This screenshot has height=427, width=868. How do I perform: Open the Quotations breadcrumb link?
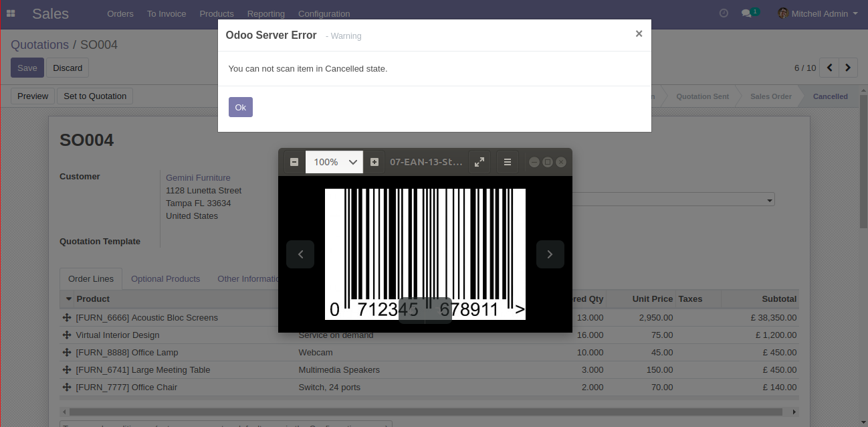[40, 45]
